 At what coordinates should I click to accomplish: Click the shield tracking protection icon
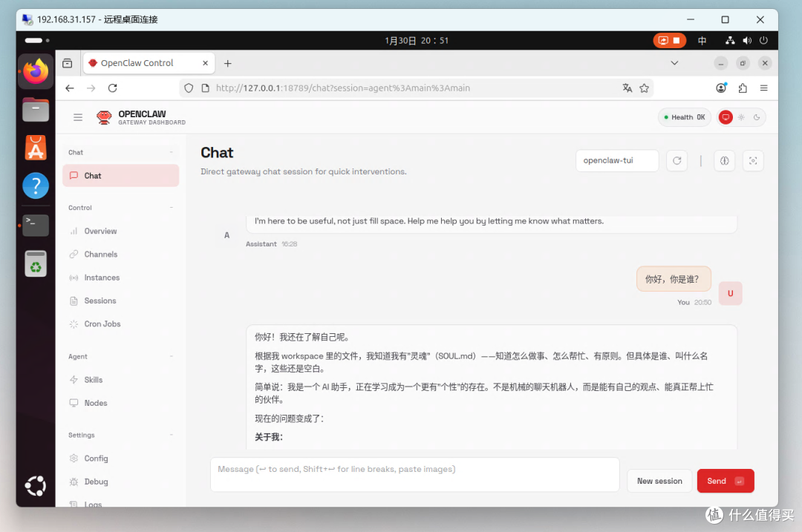coord(189,88)
